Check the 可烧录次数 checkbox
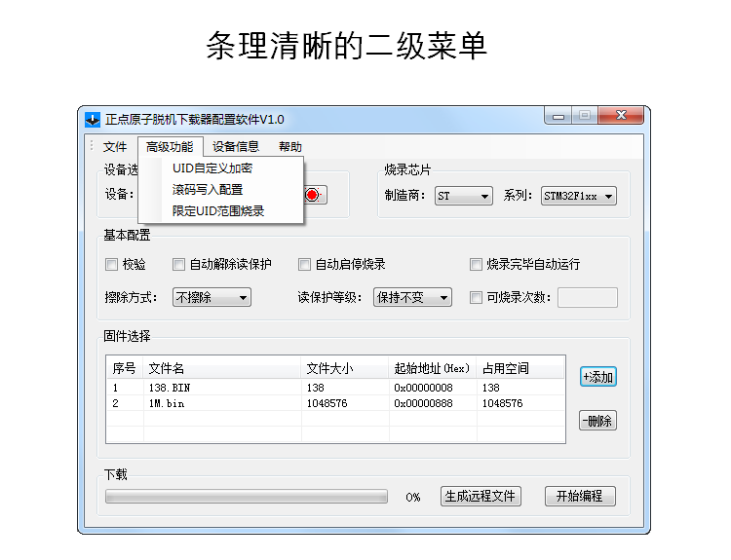Screen dimensions: 731x560 coord(476,297)
